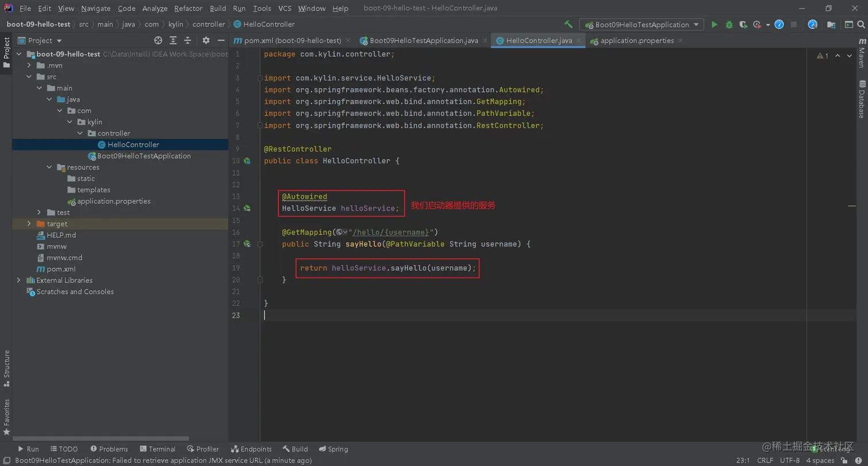Open the Problems tool window
Image resolution: width=868 pixels, height=466 pixels.
108,449
